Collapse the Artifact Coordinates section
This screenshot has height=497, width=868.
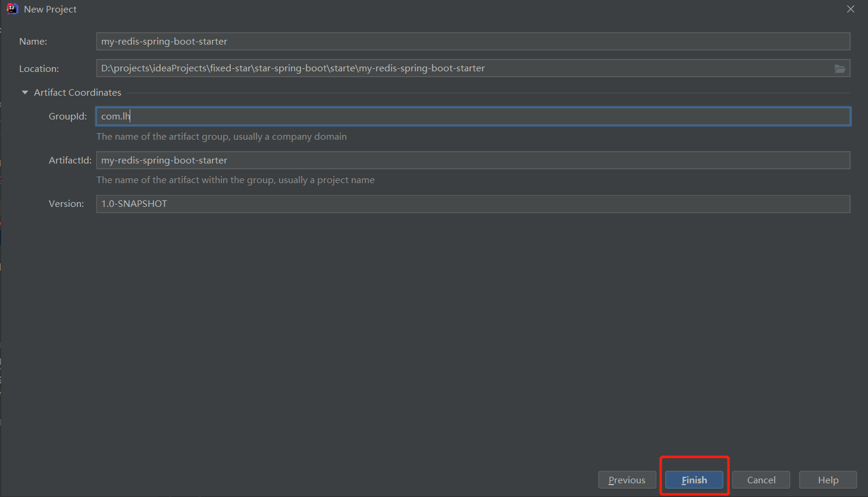click(25, 92)
